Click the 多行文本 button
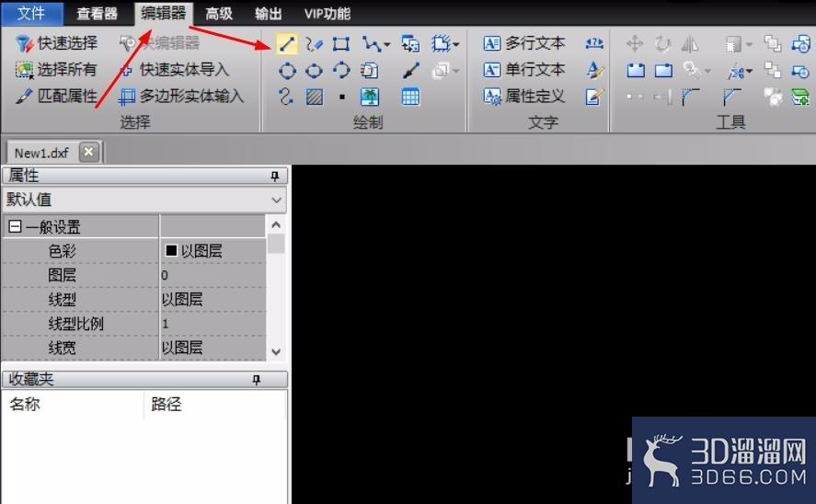Screen dimensions: 816x504 (524, 43)
